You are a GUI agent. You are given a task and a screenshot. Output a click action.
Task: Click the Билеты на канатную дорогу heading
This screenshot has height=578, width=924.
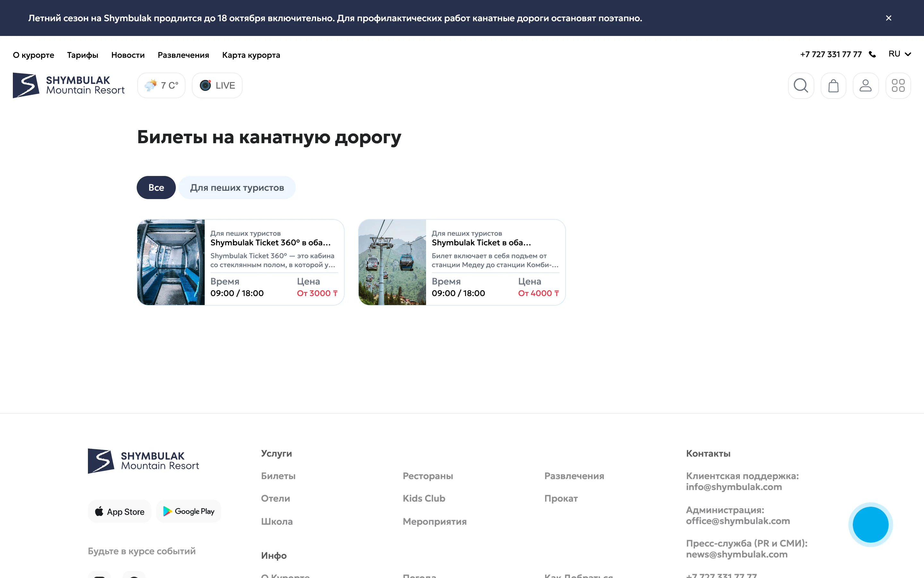(x=269, y=137)
